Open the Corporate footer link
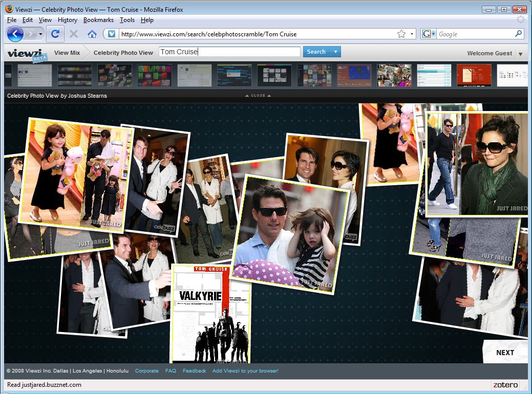This screenshot has width=532, height=394. pyautogui.click(x=146, y=370)
